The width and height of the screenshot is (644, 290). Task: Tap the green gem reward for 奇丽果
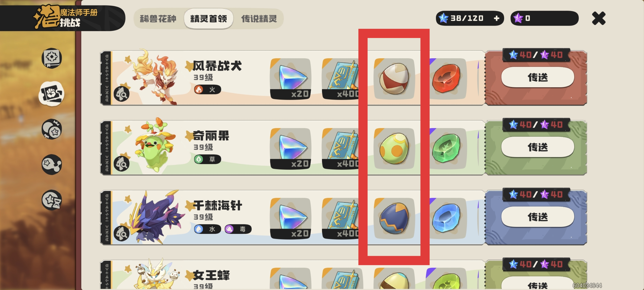click(446, 149)
